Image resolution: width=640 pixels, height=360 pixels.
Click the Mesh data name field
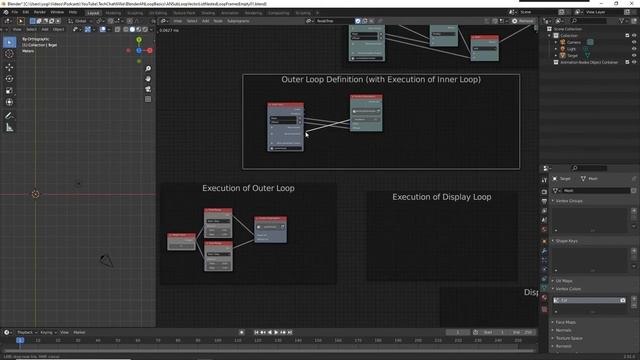(596, 191)
